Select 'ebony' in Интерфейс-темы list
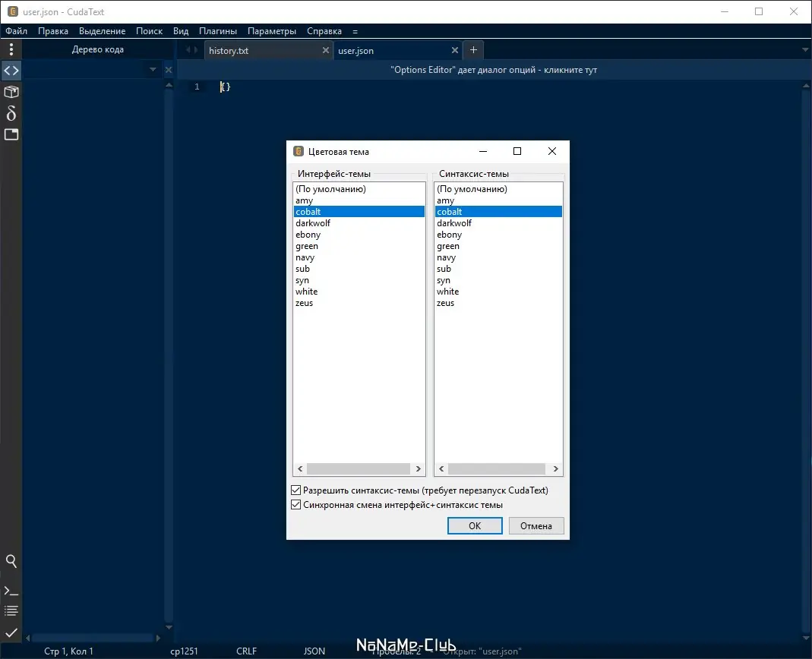The image size is (812, 659). pyautogui.click(x=359, y=235)
